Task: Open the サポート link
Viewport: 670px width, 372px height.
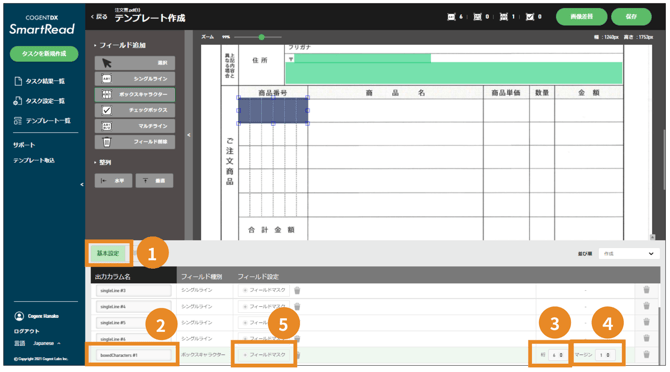Action: 24,145
